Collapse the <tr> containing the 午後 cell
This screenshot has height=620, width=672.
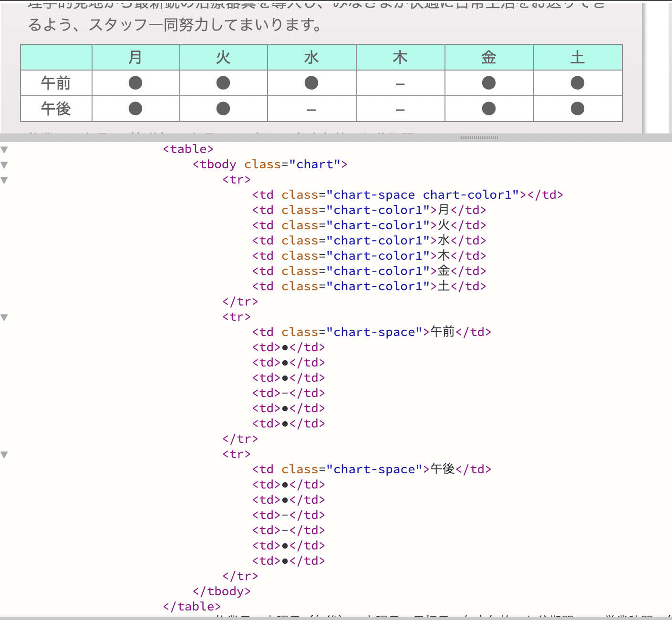(x=4, y=455)
